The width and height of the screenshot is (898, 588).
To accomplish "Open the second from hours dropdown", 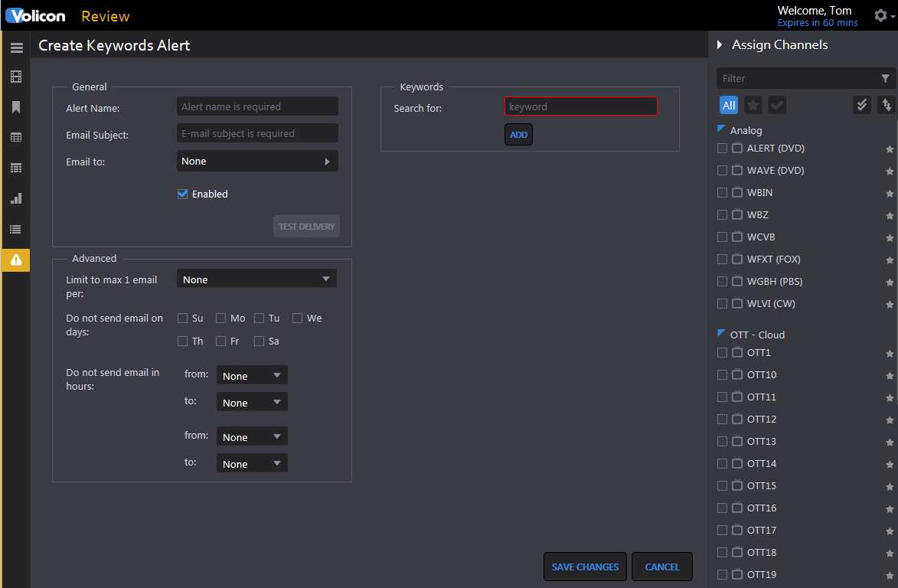I will (252, 437).
